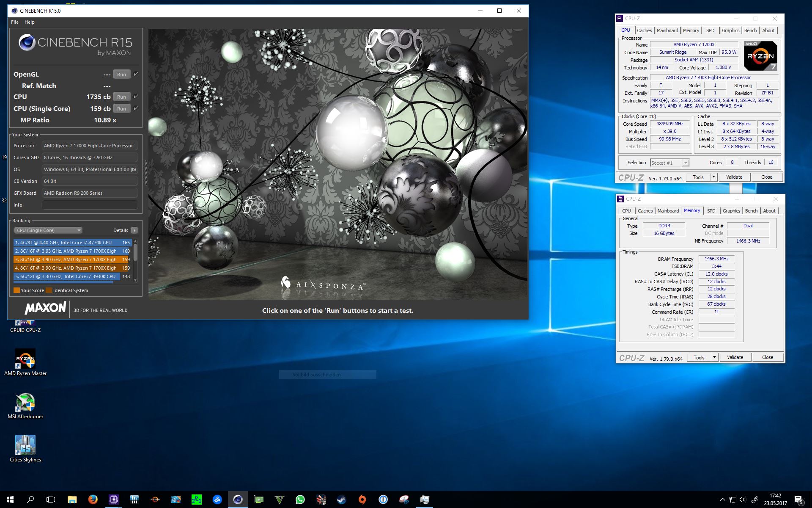This screenshot has width=812, height=508.
Task: Open MSI Afterburner desktop shortcut
Action: click(x=25, y=403)
